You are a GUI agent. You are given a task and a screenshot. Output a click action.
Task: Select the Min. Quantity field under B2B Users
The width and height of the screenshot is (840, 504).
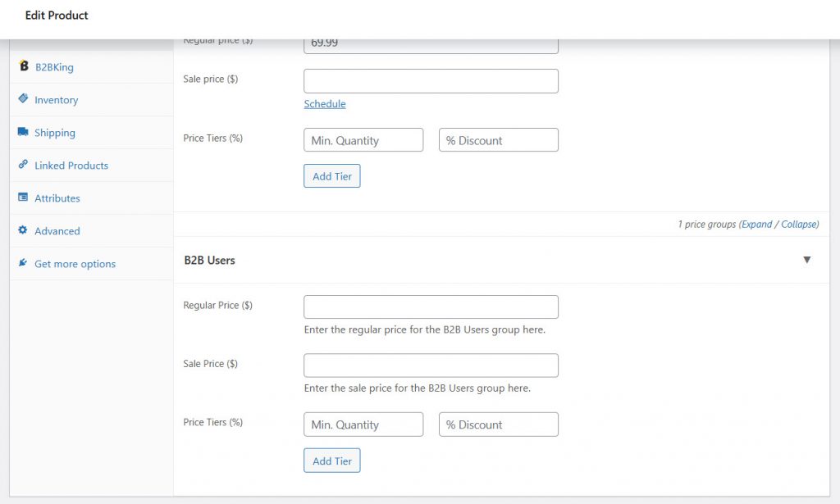(x=363, y=424)
